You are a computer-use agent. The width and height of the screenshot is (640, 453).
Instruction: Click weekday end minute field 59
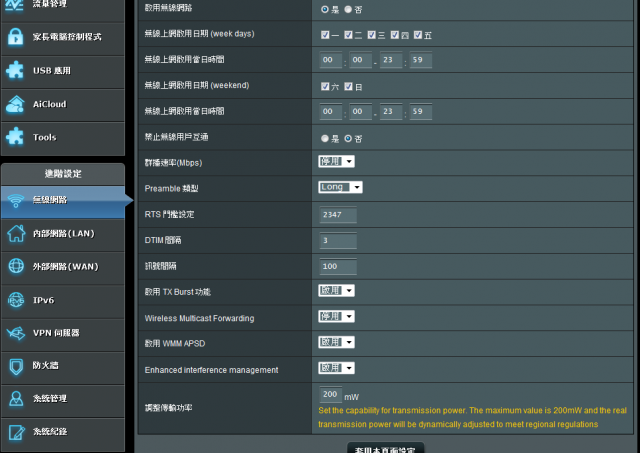(x=420, y=60)
